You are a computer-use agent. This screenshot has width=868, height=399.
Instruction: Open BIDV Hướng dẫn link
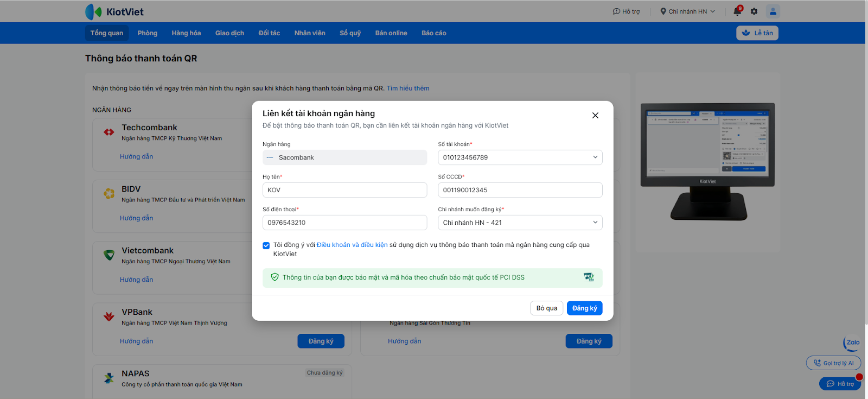[137, 218]
